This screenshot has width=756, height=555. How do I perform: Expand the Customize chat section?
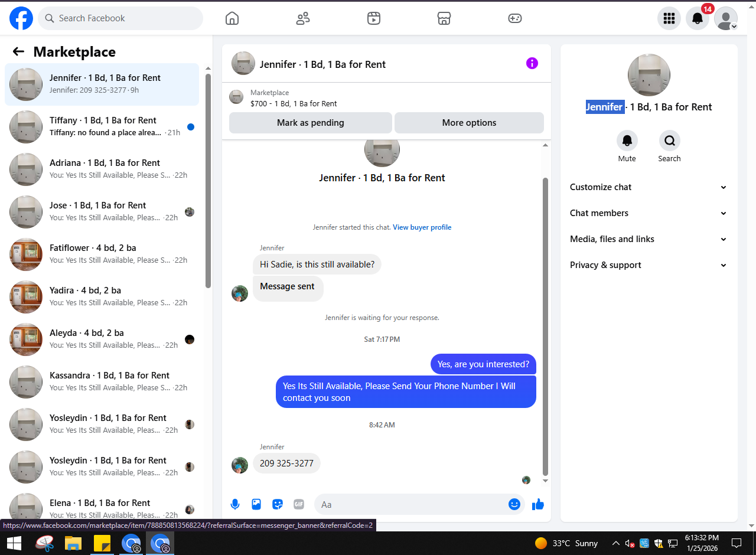click(x=649, y=187)
